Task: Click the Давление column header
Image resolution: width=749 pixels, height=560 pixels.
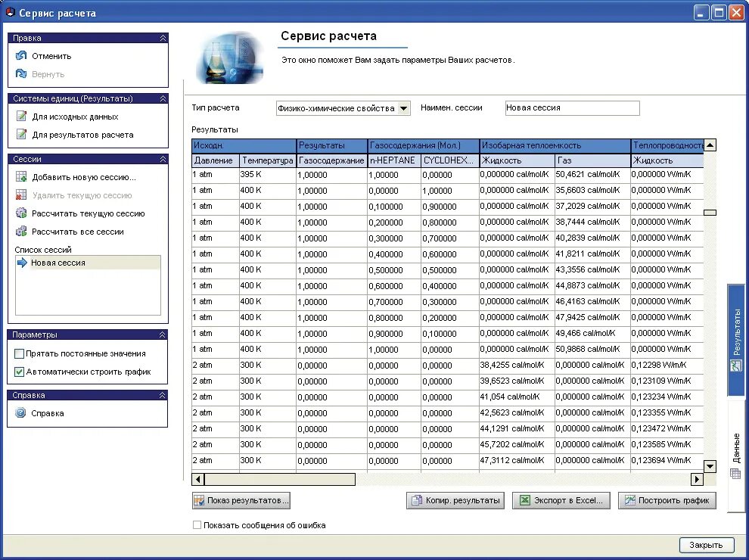Action: click(x=216, y=160)
